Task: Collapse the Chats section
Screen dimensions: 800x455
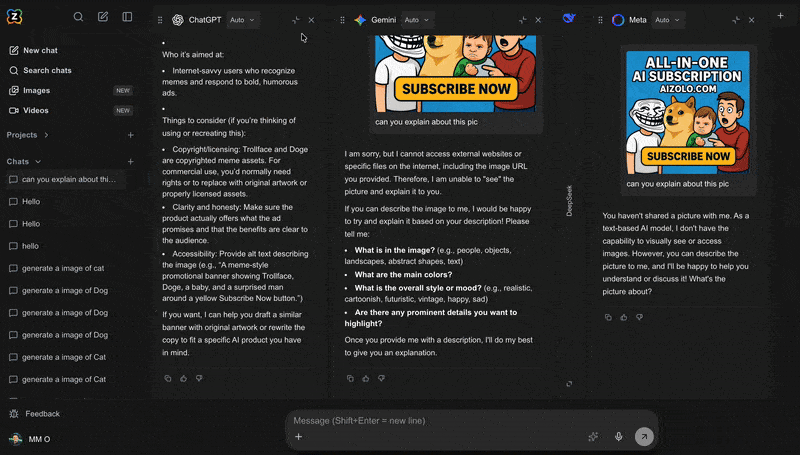Action: (38, 161)
